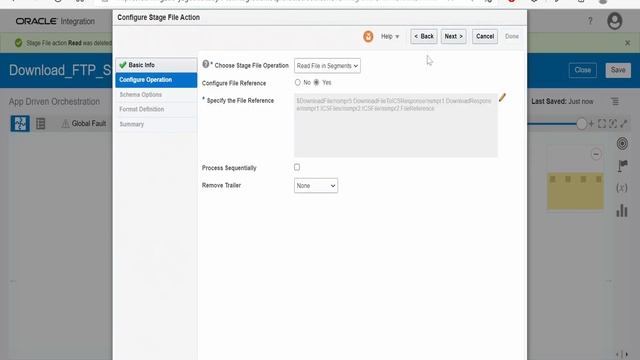
Task: Open the hamburger menu beside Last Saved
Action: point(615,101)
